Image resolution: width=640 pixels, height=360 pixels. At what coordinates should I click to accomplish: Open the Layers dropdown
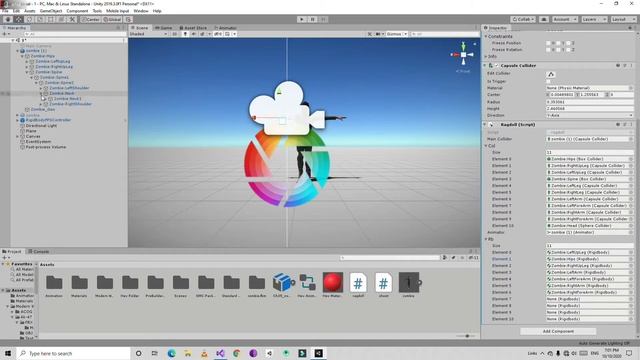(x=594, y=19)
